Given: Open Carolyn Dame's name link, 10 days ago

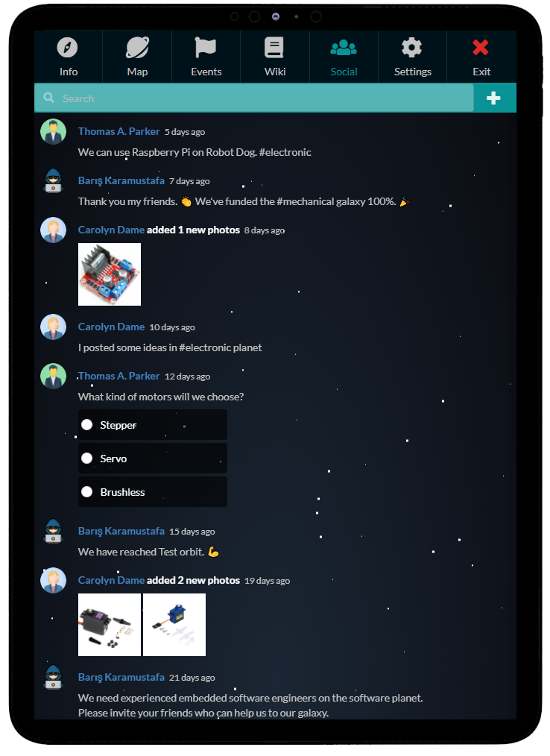Looking at the screenshot, I should coord(111,327).
